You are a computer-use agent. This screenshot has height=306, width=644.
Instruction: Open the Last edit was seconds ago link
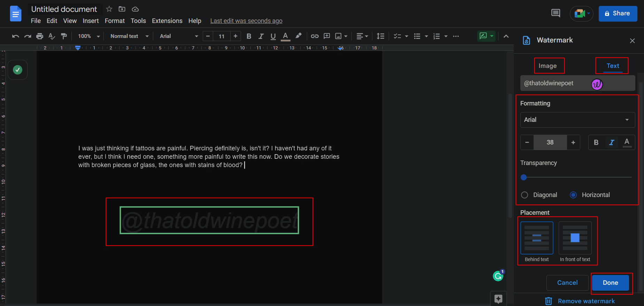(x=246, y=21)
